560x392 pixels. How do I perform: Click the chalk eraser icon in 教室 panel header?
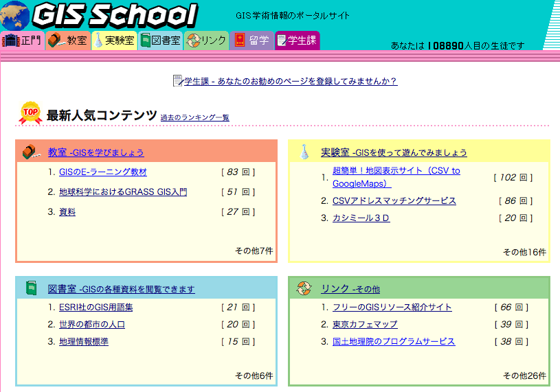point(31,152)
